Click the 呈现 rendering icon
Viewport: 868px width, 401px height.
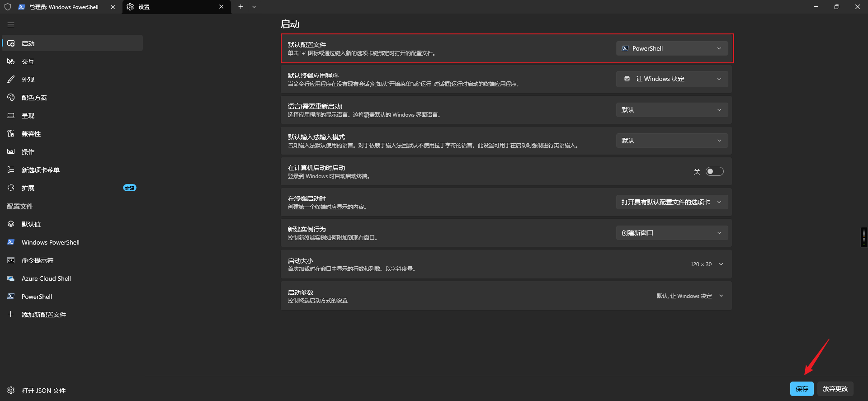tap(11, 116)
